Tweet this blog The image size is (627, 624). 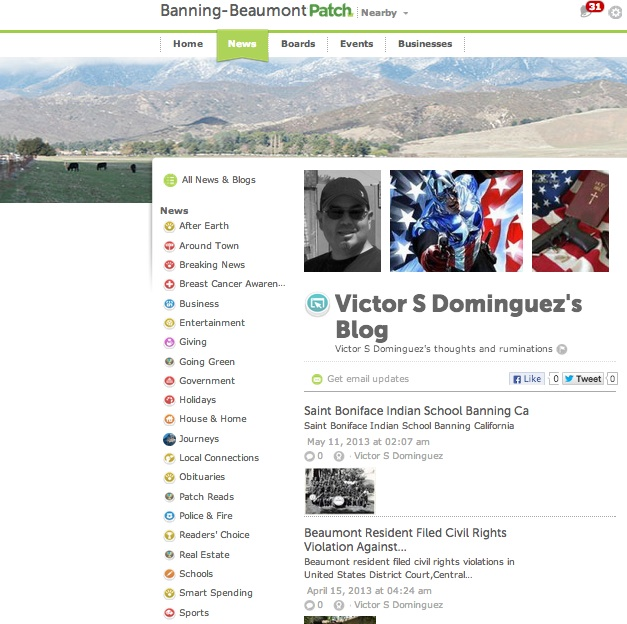tap(583, 379)
